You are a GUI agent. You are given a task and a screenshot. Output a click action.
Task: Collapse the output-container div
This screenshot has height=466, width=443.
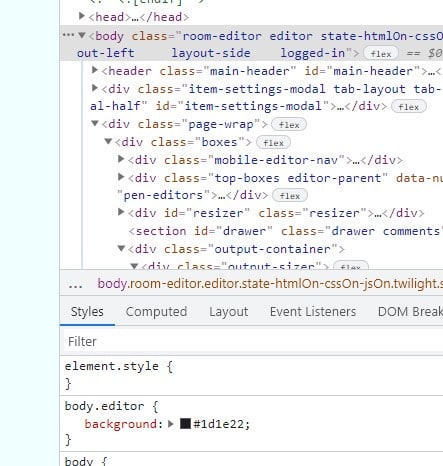point(121,248)
